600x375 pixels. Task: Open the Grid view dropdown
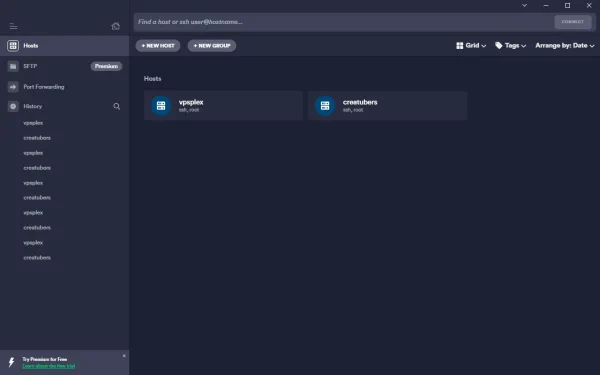(471, 46)
